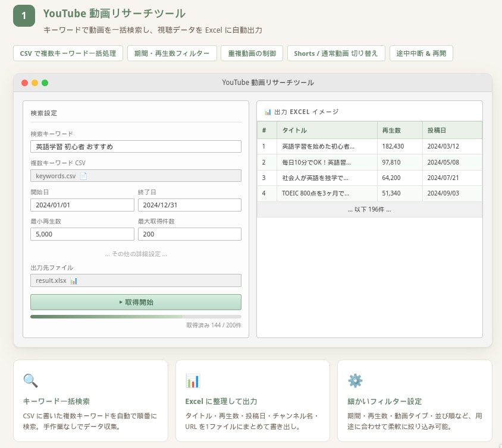Click the YouTube 動画リサーチツール page heading
This screenshot has width=502, height=448.
(114, 14)
